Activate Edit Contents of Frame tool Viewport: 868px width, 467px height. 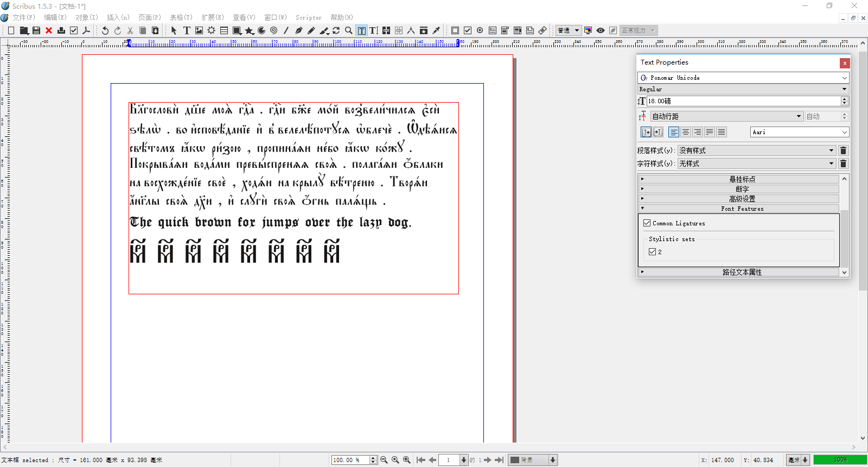[361, 30]
